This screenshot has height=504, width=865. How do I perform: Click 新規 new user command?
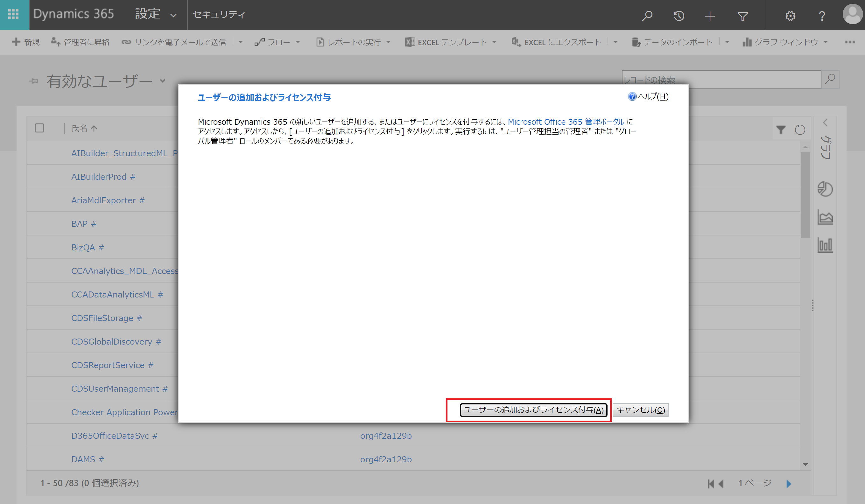pos(26,42)
